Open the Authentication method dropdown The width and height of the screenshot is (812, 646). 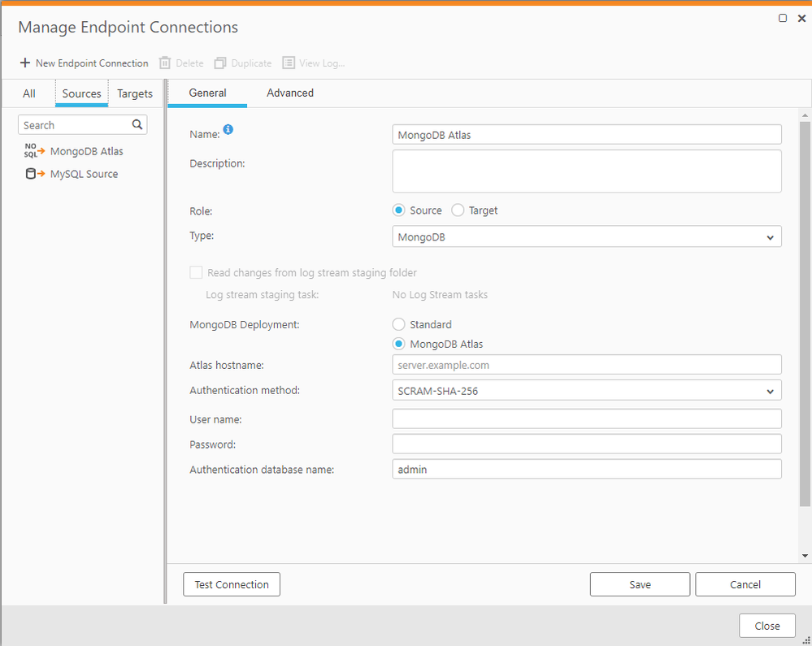770,390
